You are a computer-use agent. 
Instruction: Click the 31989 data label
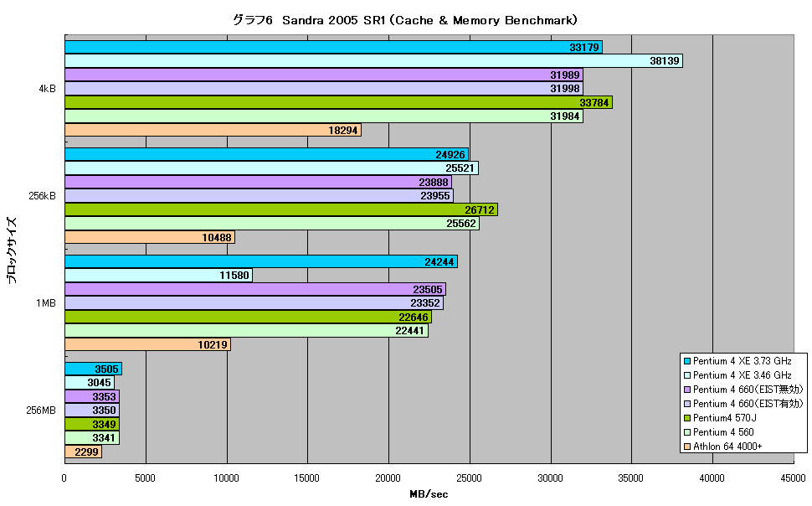[x=564, y=75]
